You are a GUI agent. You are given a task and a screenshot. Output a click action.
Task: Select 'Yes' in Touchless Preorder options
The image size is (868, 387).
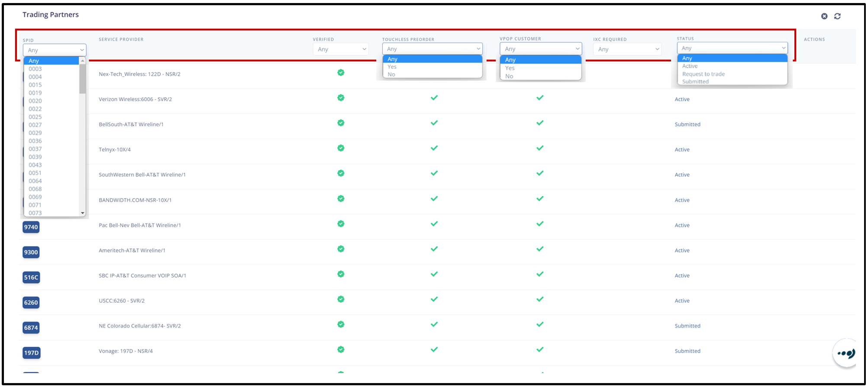click(x=392, y=67)
